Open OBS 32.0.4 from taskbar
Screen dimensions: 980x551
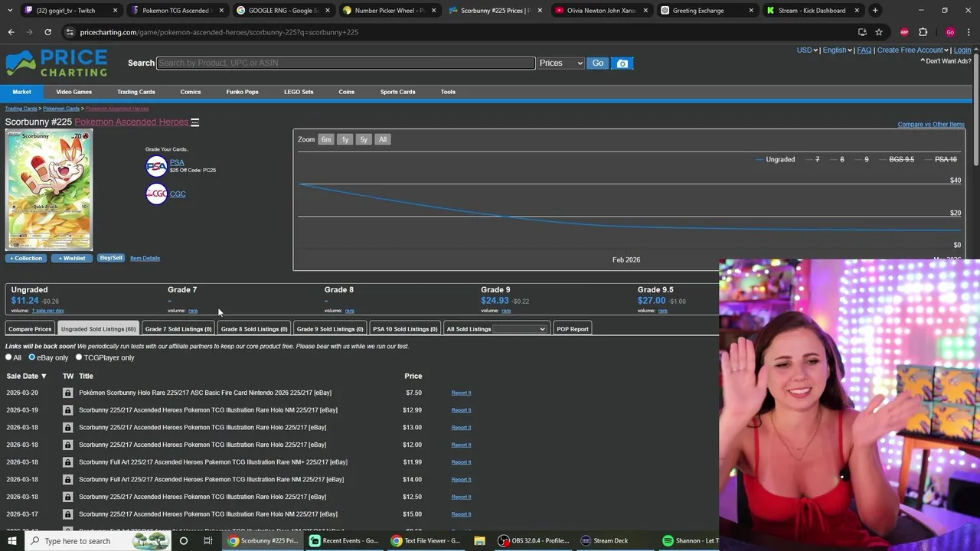tap(534, 541)
